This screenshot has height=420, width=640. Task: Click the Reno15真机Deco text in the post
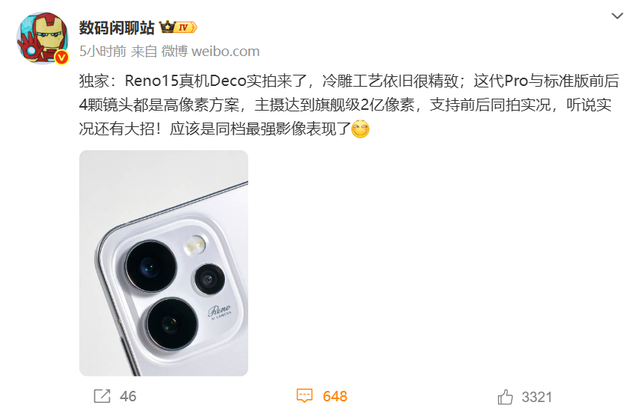click(185, 81)
